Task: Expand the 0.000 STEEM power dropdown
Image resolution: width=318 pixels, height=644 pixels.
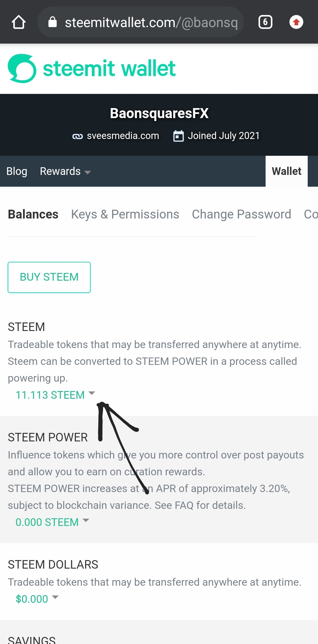Action: [x=52, y=522]
